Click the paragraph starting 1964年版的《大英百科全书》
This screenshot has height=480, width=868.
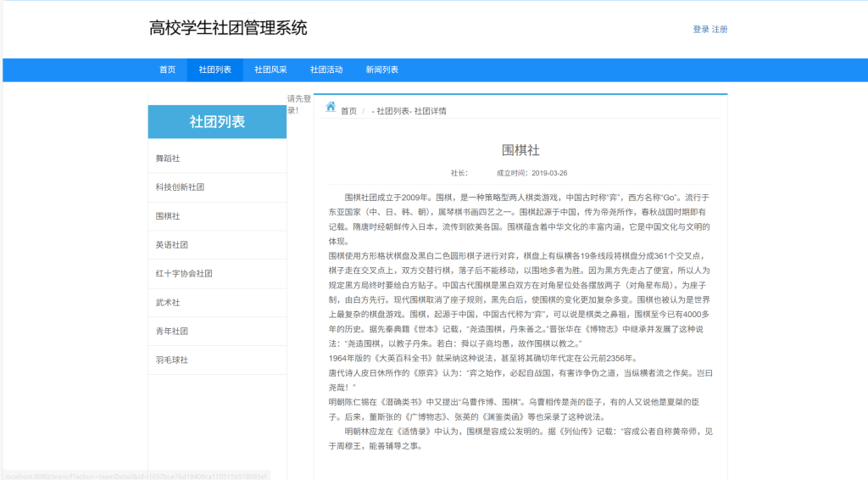[x=484, y=358]
